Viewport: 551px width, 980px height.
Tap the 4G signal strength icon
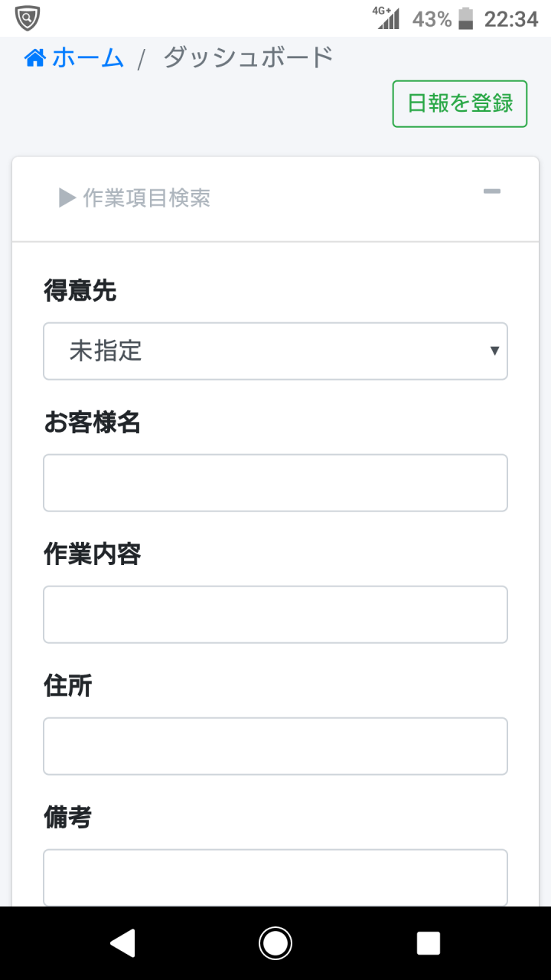386,18
